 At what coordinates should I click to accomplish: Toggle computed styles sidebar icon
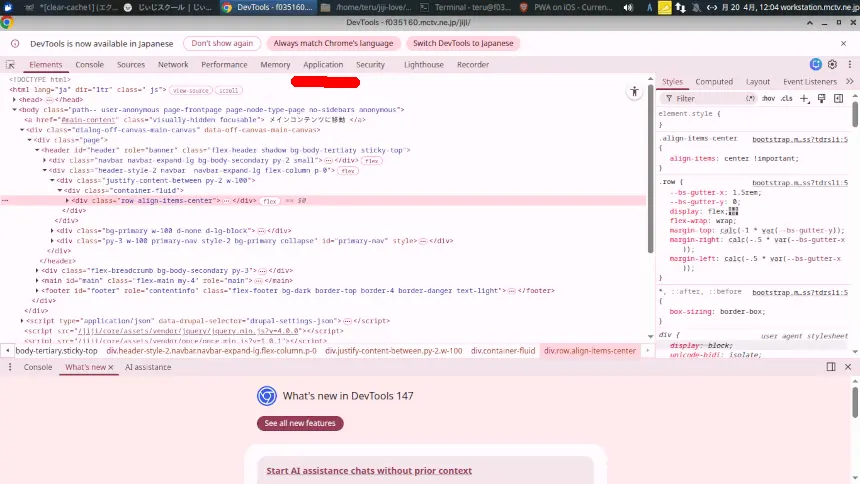839,98
